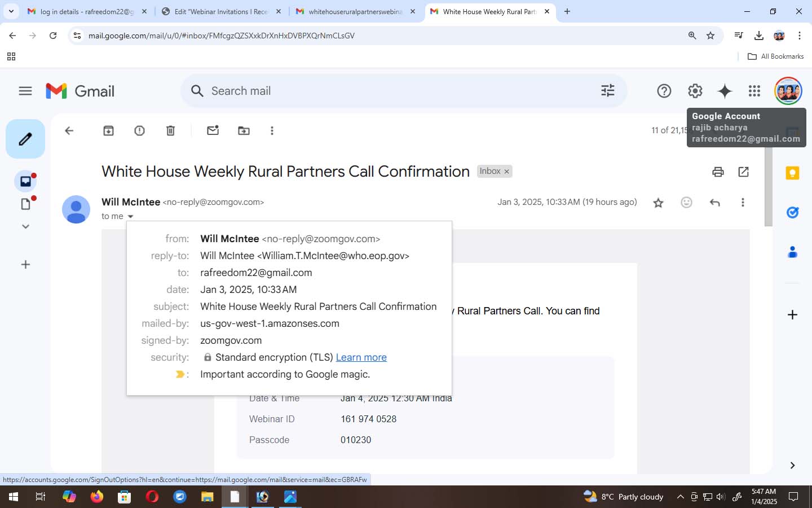Click Will McIntee sender avatar
Image resolution: width=812 pixels, height=508 pixels.
click(76, 209)
